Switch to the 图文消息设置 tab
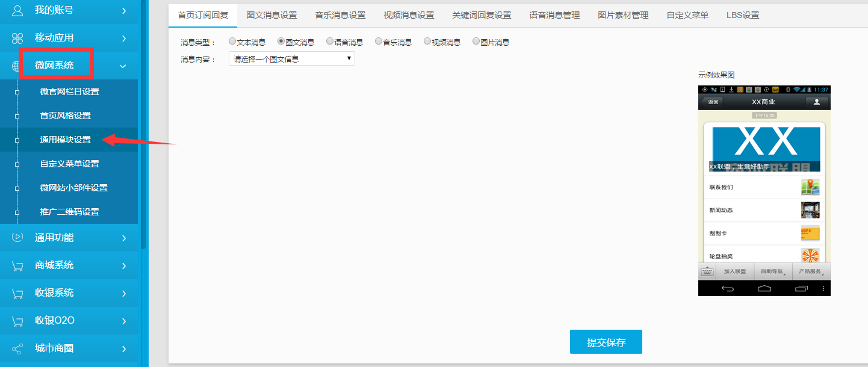868x367 pixels. point(271,15)
